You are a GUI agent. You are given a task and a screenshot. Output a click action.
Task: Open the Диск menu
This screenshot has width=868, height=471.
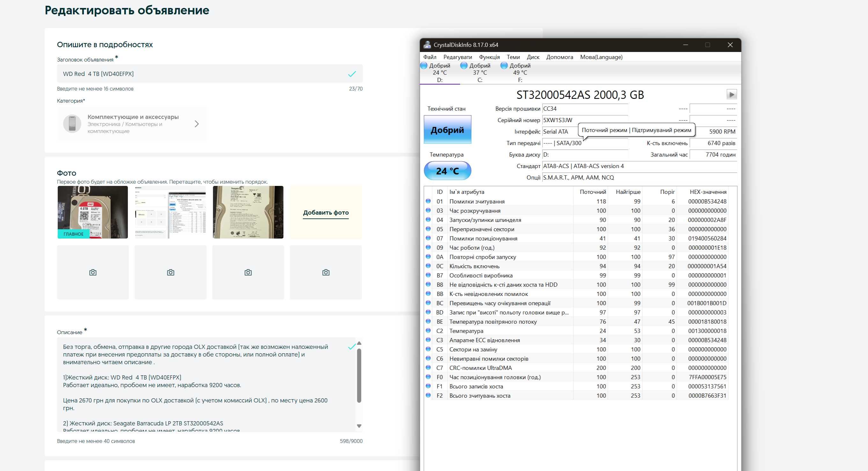click(x=533, y=57)
